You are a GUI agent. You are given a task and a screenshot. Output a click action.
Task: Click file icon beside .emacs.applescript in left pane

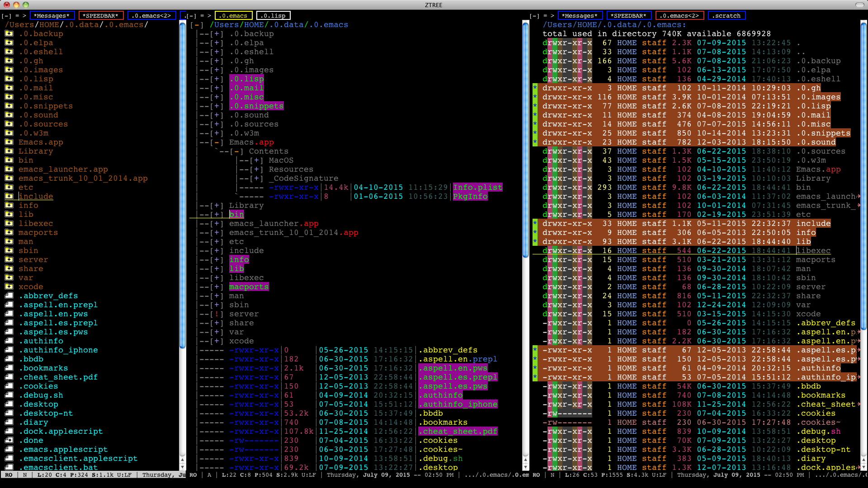click(9, 449)
